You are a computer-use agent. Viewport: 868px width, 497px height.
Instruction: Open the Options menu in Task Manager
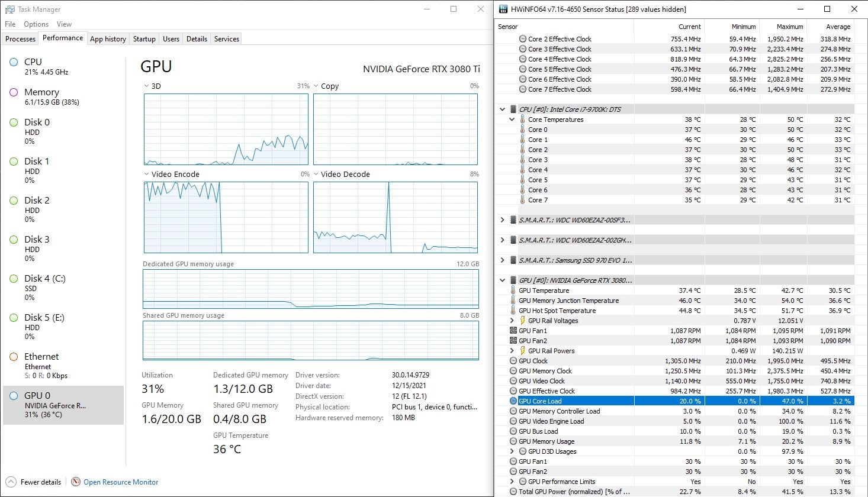point(36,24)
